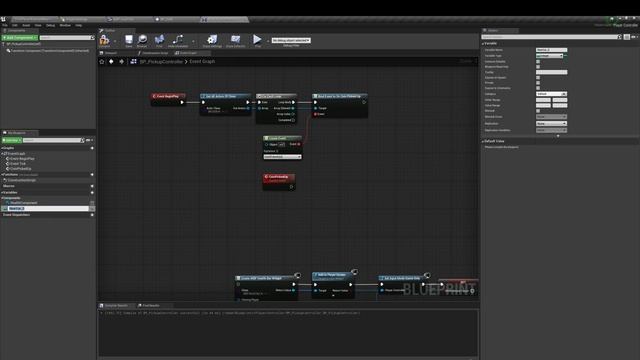Collapse the Graphs section
The width and height of the screenshot is (640, 360).
[2, 148]
